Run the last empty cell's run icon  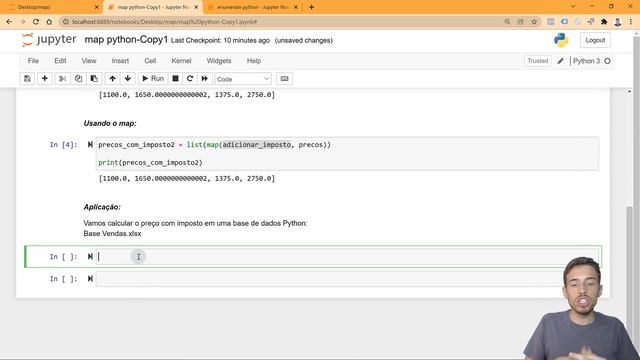[90, 279]
